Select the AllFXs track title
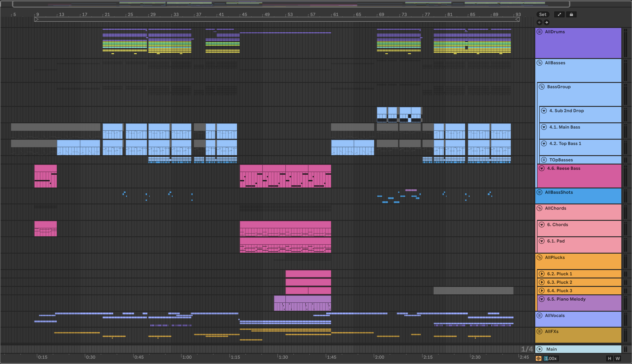 552,331
